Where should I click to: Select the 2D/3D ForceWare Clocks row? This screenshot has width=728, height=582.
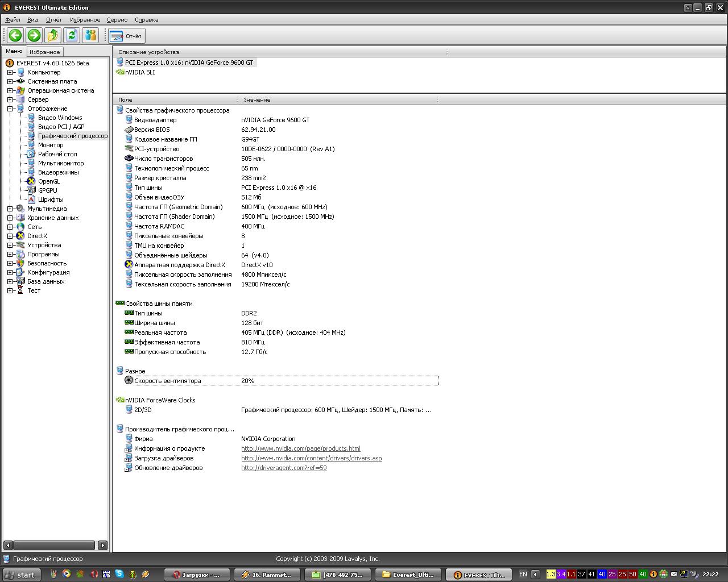click(278, 410)
